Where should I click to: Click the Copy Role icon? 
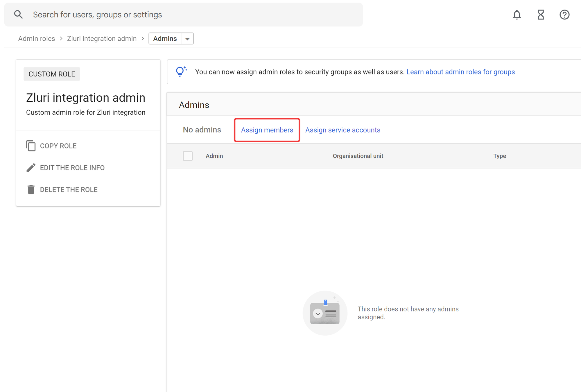(x=31, y=146)
